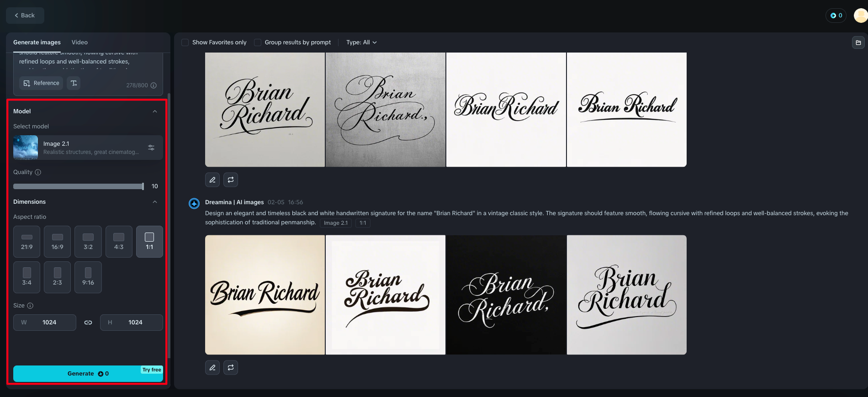This screenshot has width=868, height=397.
Task: Click the folder icon at top right
Action: (858, 42)
